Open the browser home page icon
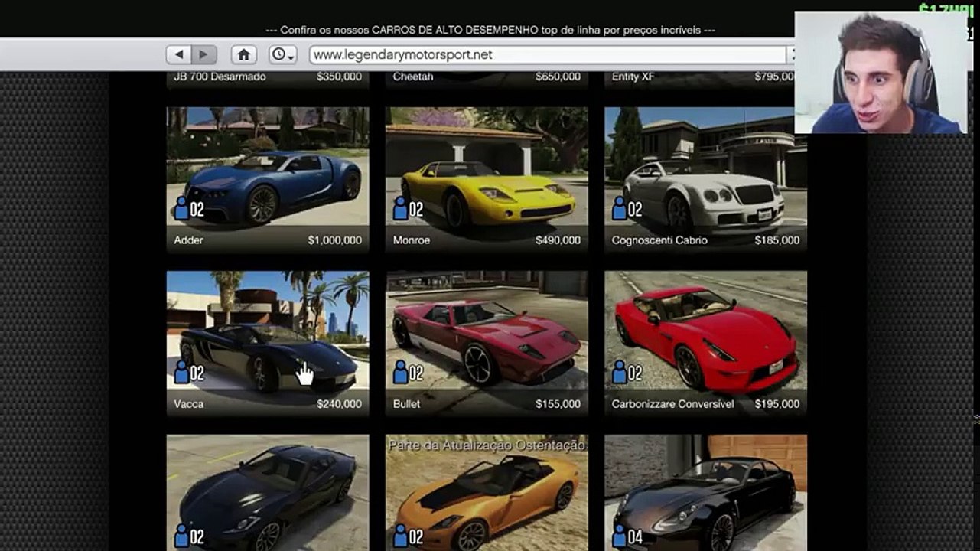The height and width of the screenshot is (551, 980). click(243, 54)
